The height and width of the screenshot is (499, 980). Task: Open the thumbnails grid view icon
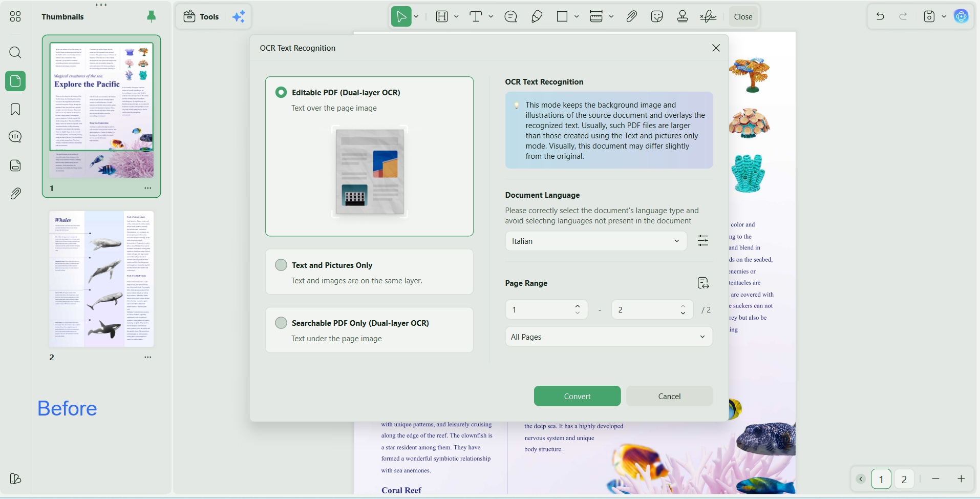[x=15, y=17]
